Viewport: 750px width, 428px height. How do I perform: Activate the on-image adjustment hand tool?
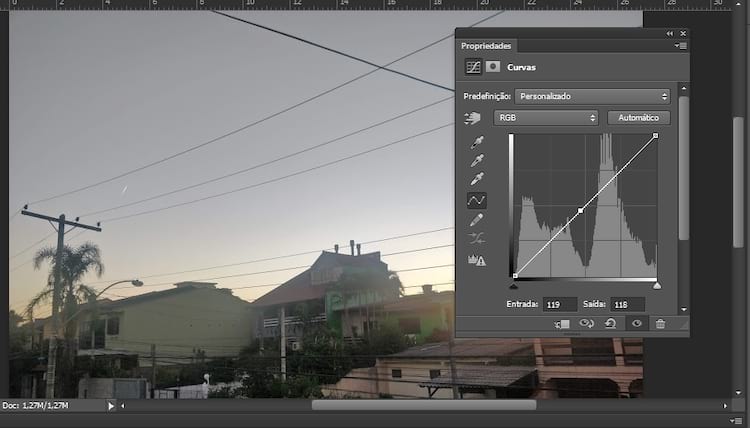[472, 118]
